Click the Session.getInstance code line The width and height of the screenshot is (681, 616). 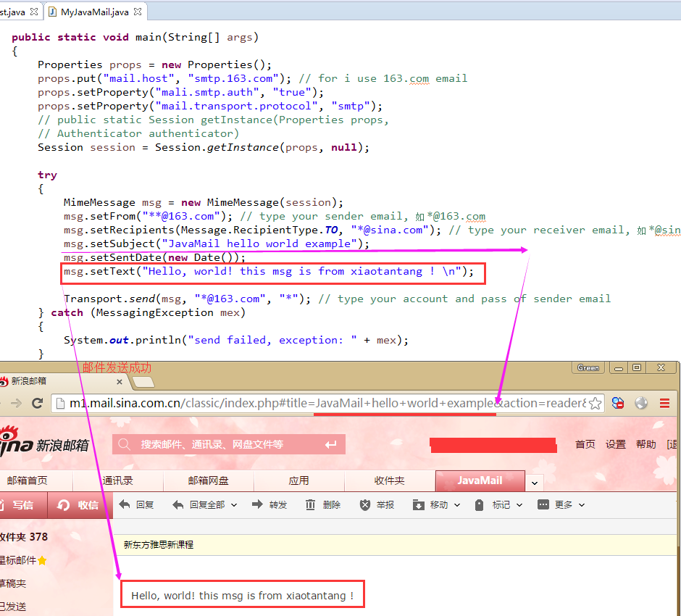[204, 148]
